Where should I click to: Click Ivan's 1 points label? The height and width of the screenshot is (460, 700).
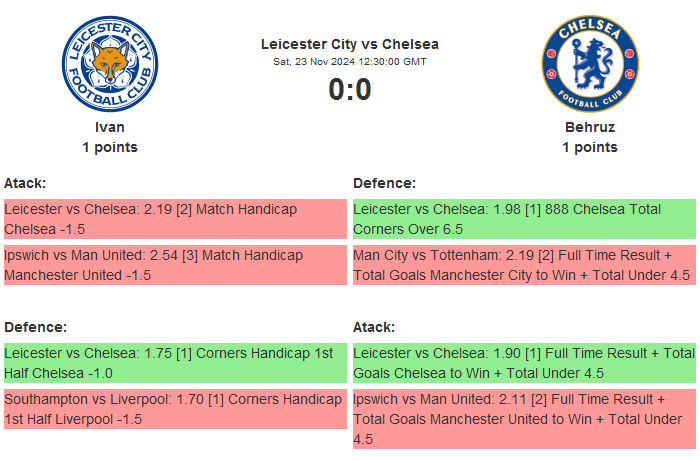[110, 147]
